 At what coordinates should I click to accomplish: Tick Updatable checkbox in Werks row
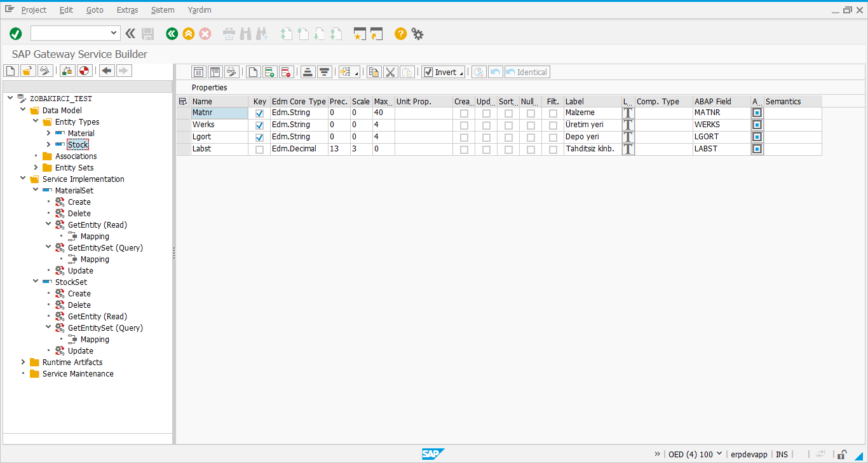(486, 125)
